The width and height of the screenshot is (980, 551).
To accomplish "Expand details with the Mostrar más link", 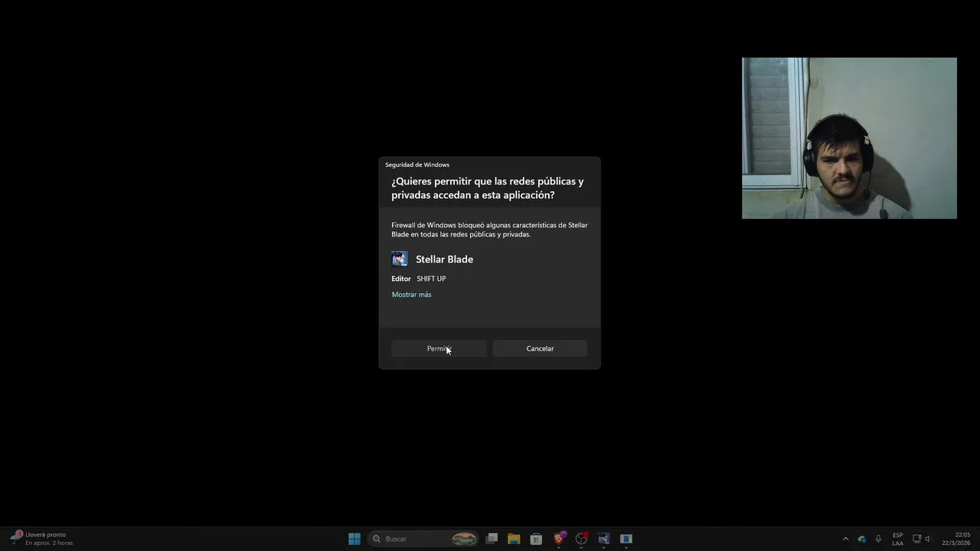I will [411, 295].
